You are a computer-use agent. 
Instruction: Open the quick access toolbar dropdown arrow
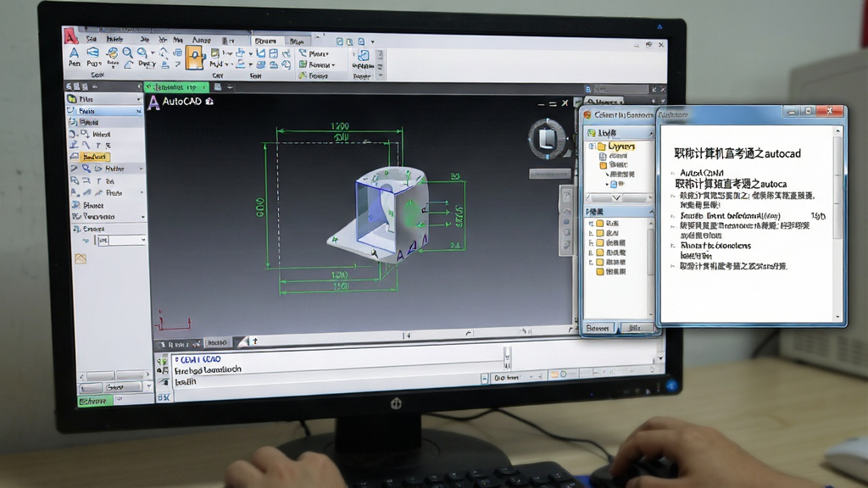coord(373,42)
